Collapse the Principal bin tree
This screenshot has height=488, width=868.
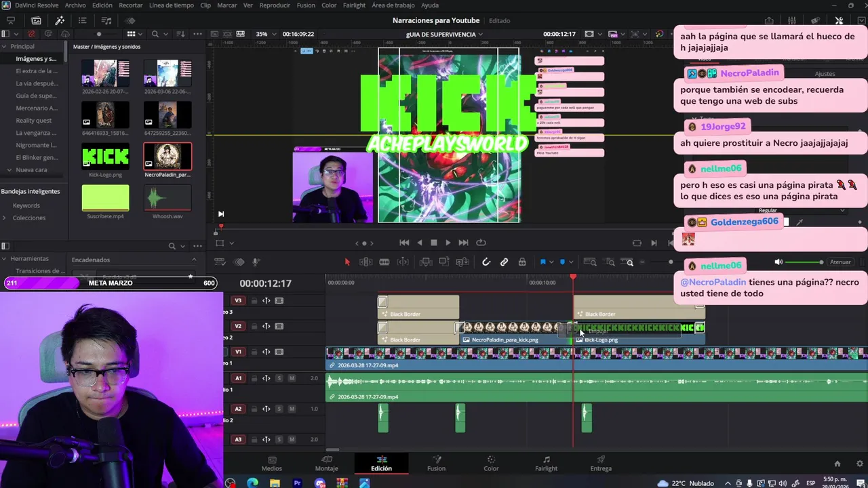[x=4, y=47]
